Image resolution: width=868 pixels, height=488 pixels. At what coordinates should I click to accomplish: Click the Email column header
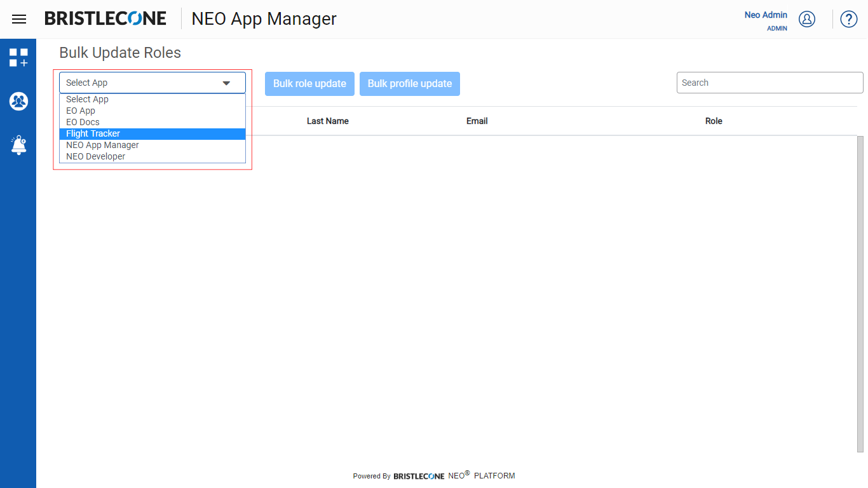click(x=477, y=121)
